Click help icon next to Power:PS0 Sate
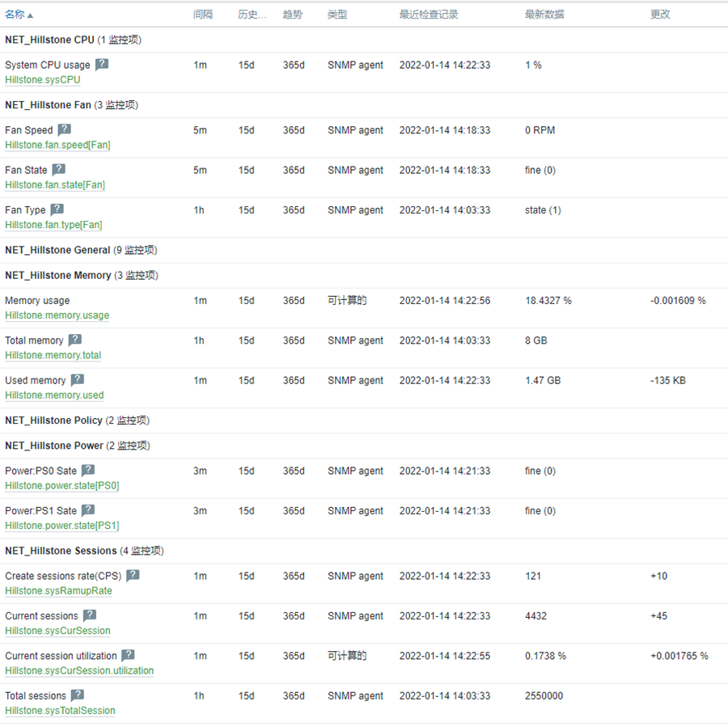The image size is (728, 727). tap(88, 471)
